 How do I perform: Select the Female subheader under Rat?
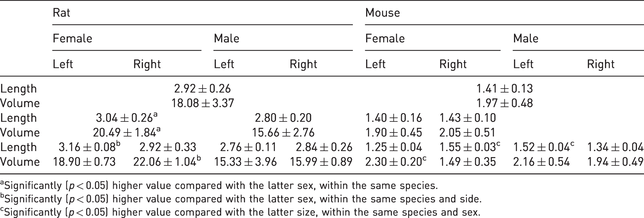(x=72, y=39)
